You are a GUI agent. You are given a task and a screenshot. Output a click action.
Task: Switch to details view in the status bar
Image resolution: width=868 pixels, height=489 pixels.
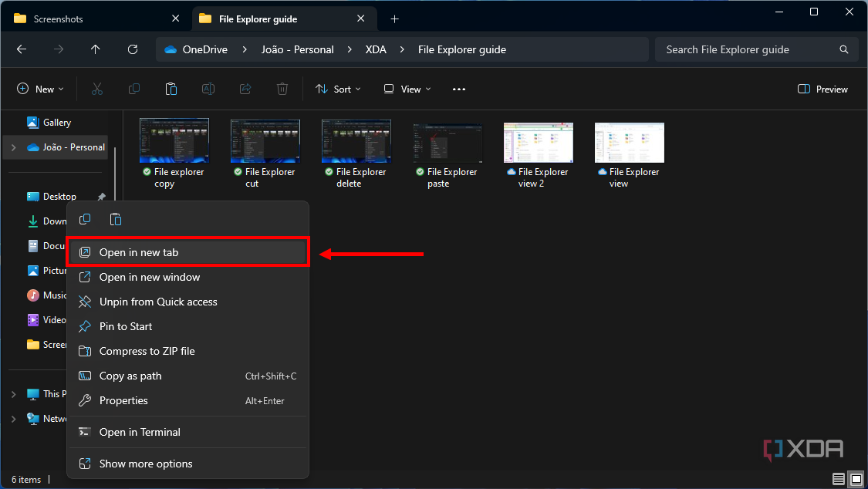[x=838, y=479]
